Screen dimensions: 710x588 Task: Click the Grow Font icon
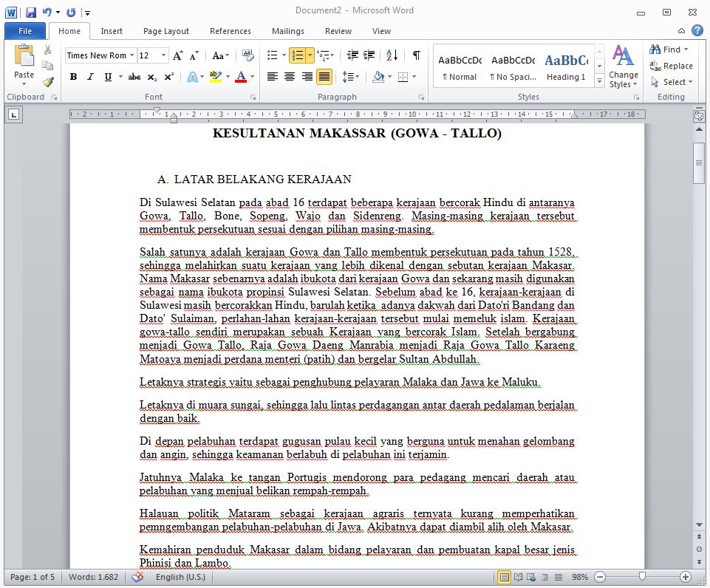(177, 55)
